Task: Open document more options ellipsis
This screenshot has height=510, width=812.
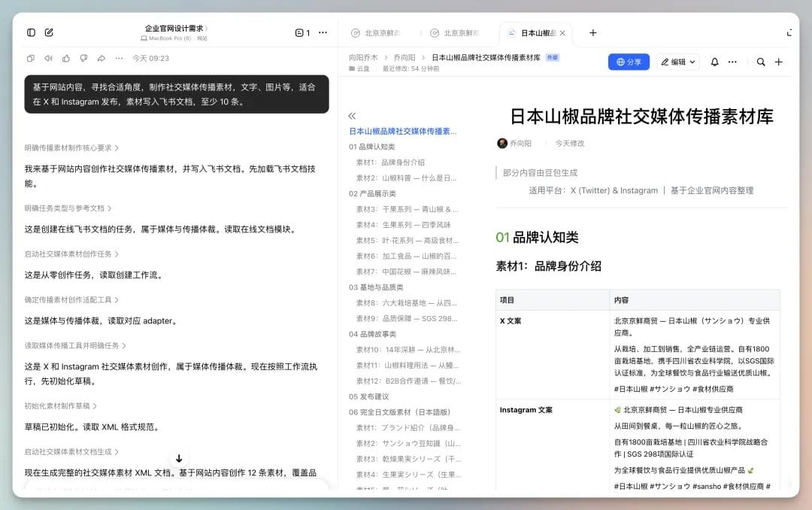Action: coord(732,62)
